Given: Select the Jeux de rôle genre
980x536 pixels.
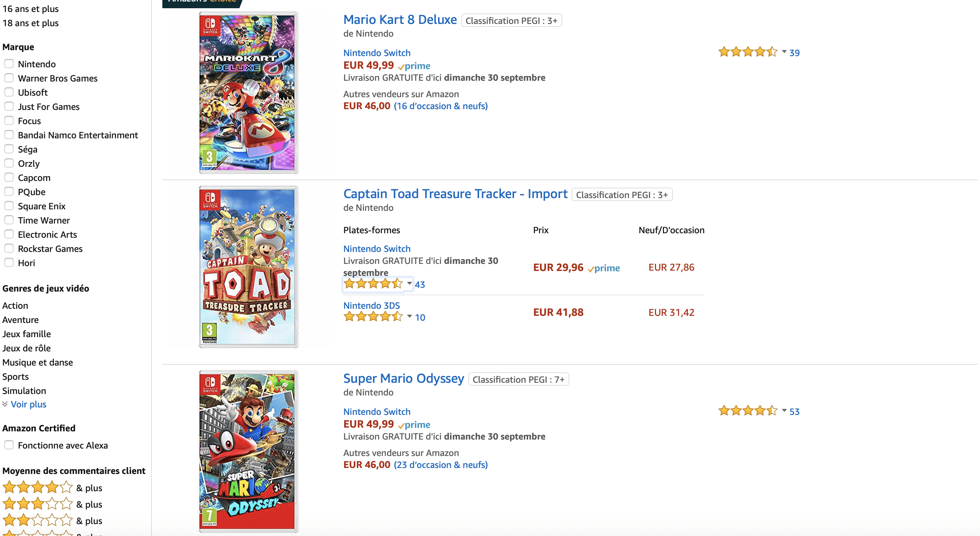Looking at the screenshot, I should [26, 348].
